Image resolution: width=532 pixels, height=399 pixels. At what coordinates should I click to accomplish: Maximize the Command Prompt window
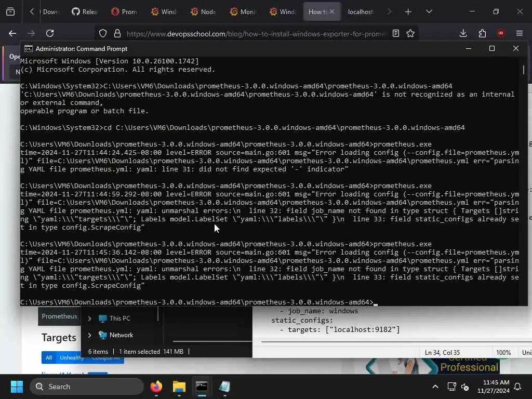492,48
